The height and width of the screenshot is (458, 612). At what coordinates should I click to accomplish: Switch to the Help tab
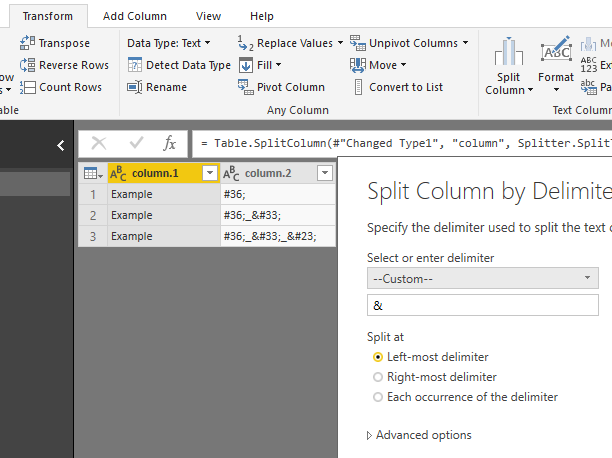[x=262, y=16]
